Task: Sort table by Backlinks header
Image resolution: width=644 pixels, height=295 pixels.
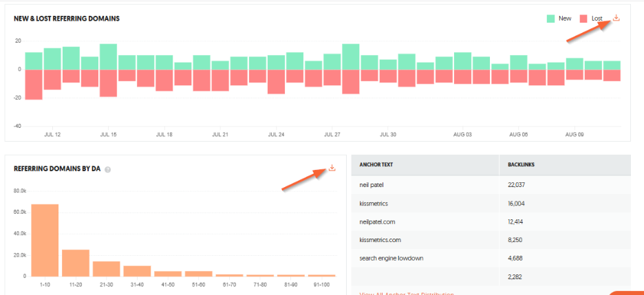Action: pos(522,164)
